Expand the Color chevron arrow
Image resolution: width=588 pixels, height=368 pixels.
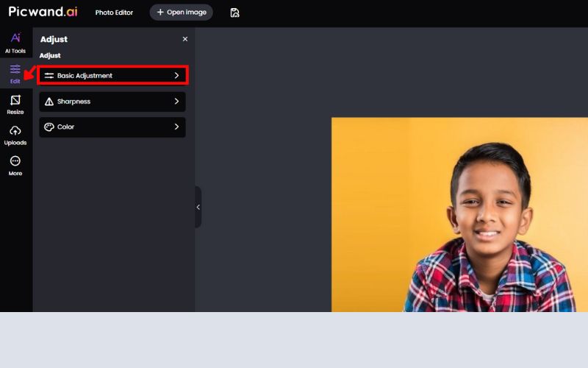point(176,127)
